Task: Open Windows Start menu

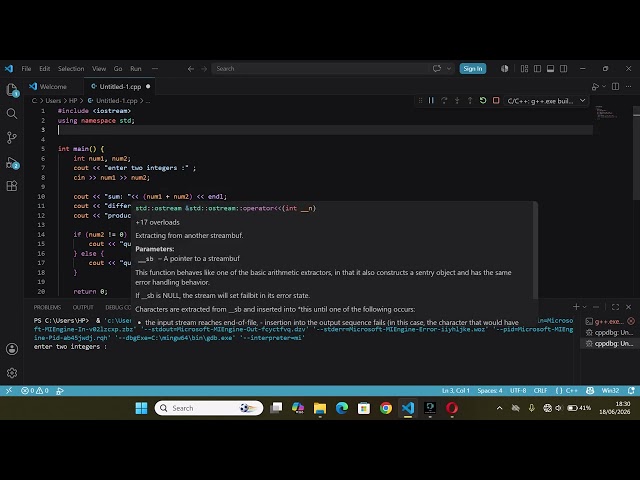Action: [x=141, y=408]
